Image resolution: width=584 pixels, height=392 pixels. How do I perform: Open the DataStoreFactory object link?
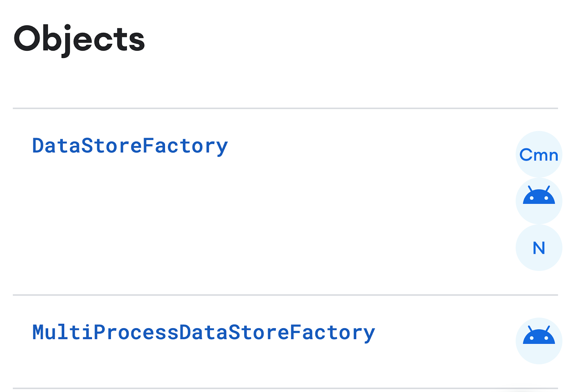tap(130, 146)
